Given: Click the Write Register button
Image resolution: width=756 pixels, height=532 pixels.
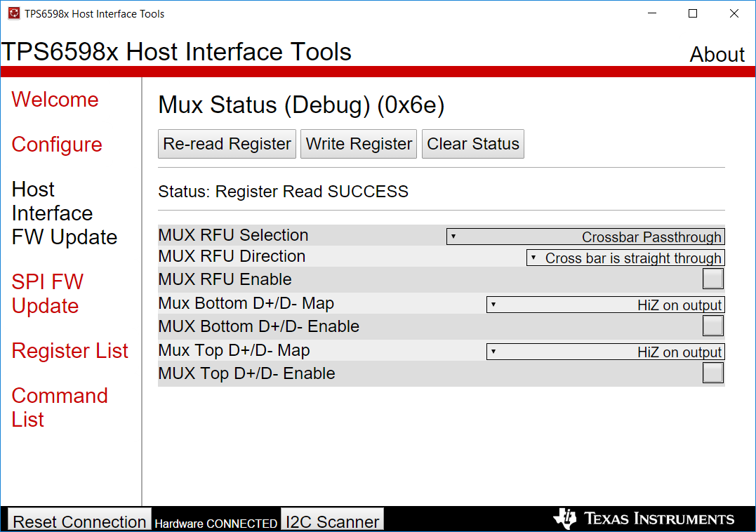Looking at the screenshot, I should (359, 144).
